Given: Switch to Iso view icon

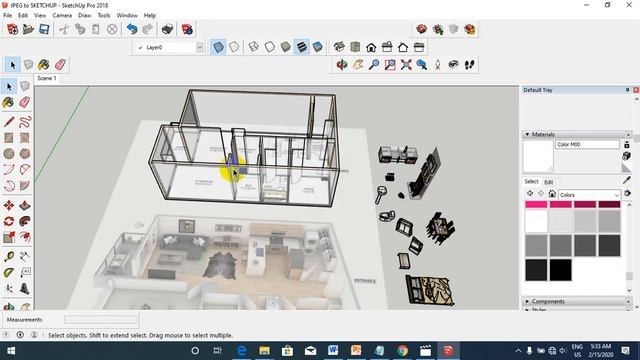Looking at the screenshot, I should point(339,47).
